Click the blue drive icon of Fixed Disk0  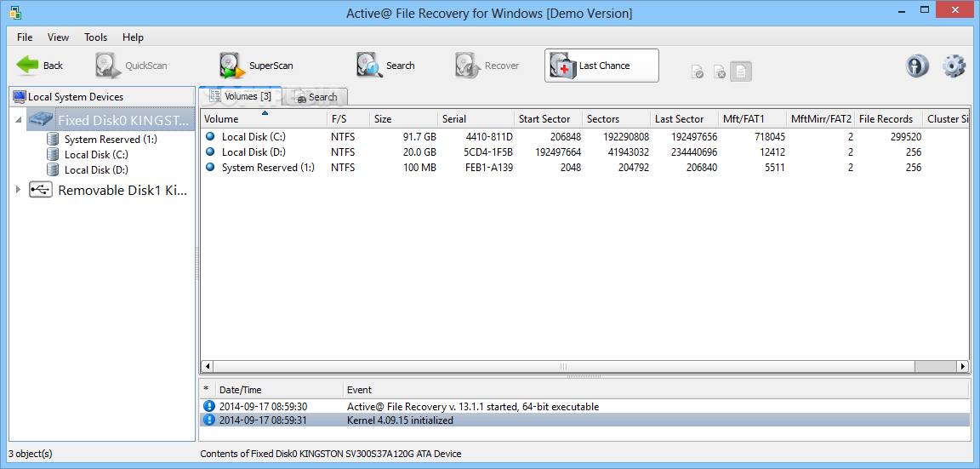coord(41,119)
